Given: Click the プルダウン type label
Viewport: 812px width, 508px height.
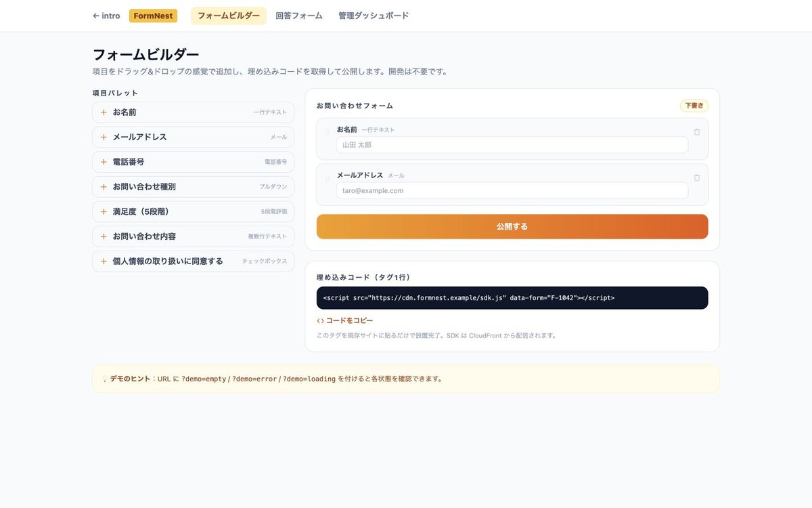Looking at the screenshot, I should coord(273,187).
